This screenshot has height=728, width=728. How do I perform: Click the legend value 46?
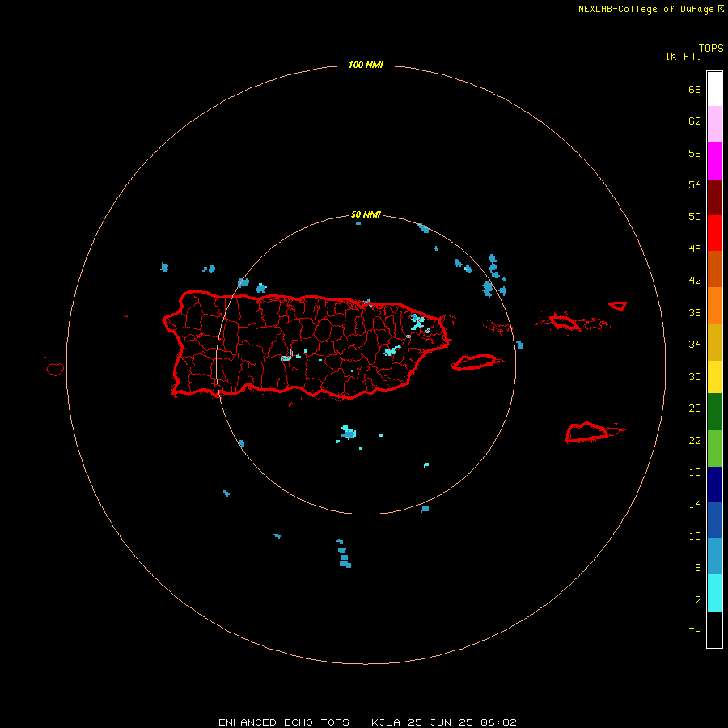tap(695, 248)
